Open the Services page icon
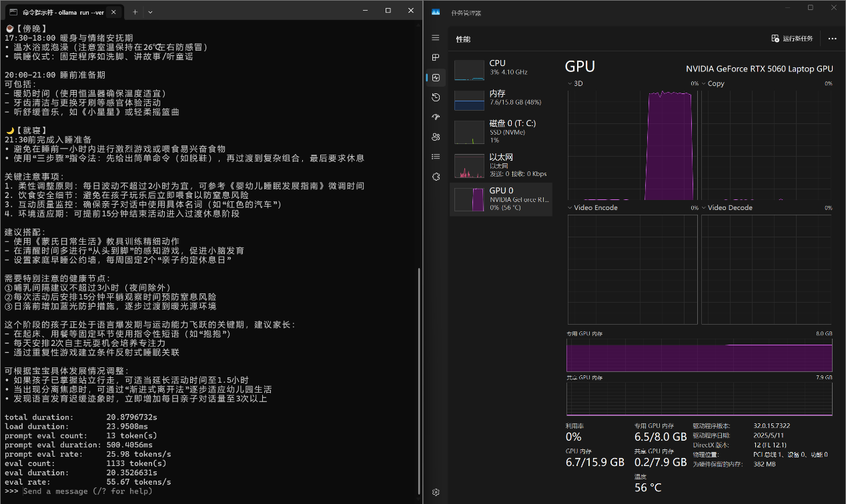 pos(436,177)
